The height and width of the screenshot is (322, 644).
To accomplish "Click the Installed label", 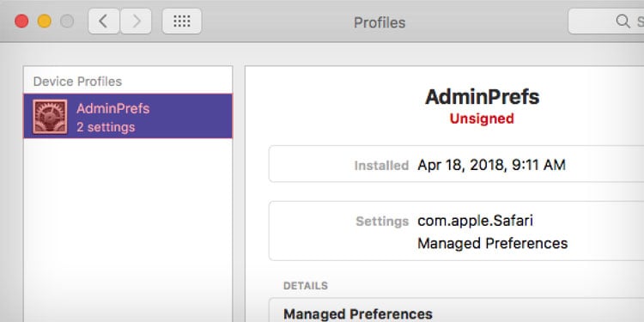I will [x=381, y=166].
